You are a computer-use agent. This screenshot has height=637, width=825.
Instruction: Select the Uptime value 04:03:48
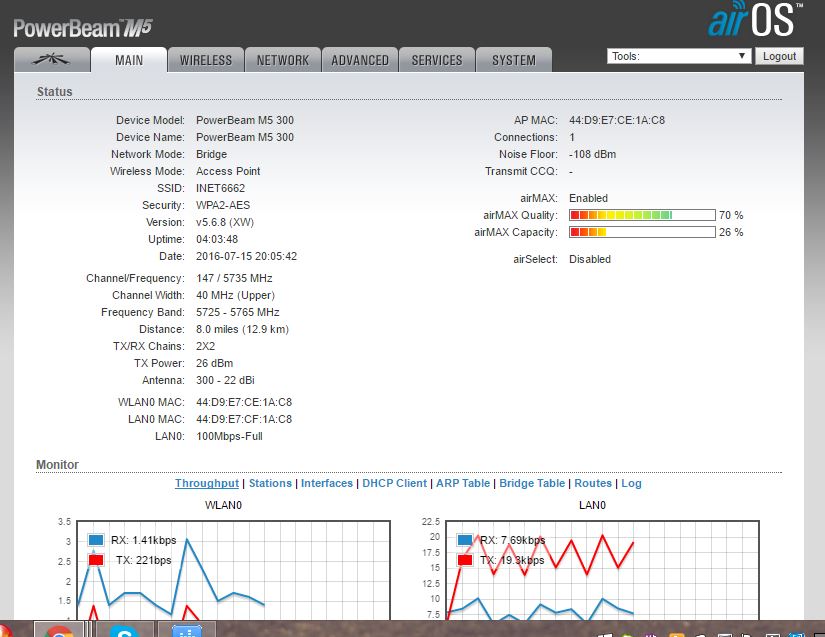217,239
